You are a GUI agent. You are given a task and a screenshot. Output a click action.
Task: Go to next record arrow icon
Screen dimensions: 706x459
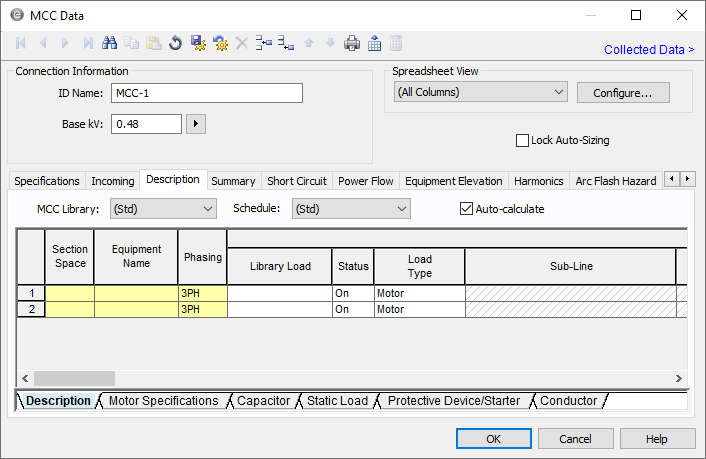pos(65,43)
